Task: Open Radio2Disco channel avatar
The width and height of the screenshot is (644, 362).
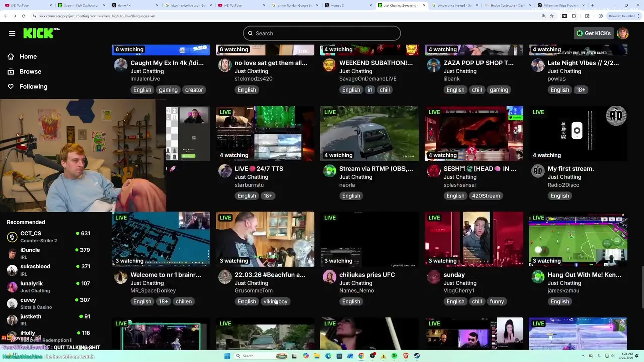Action: 538,171
